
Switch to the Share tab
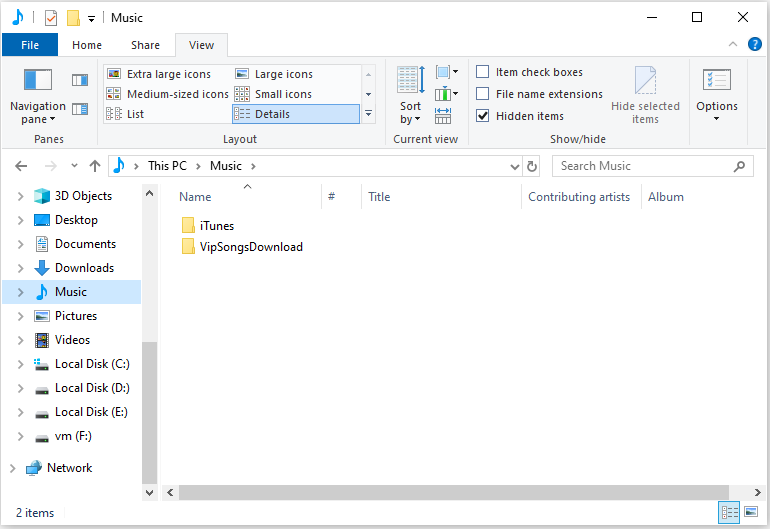pos(145,45)
